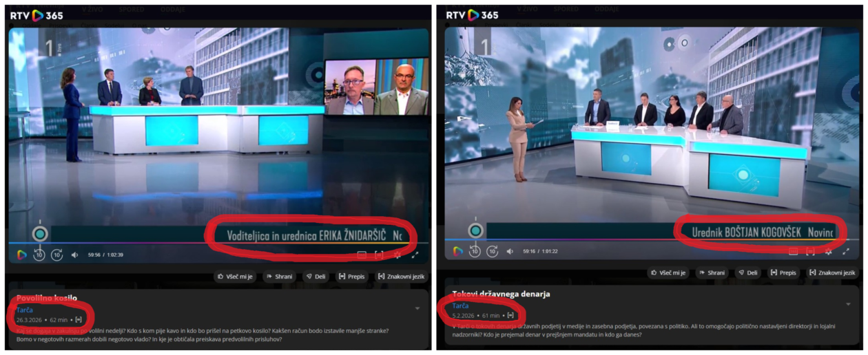The image size is (868, 355).
Task: Click 'Všeč mi je' under the left video
Action: coord(236,277)
